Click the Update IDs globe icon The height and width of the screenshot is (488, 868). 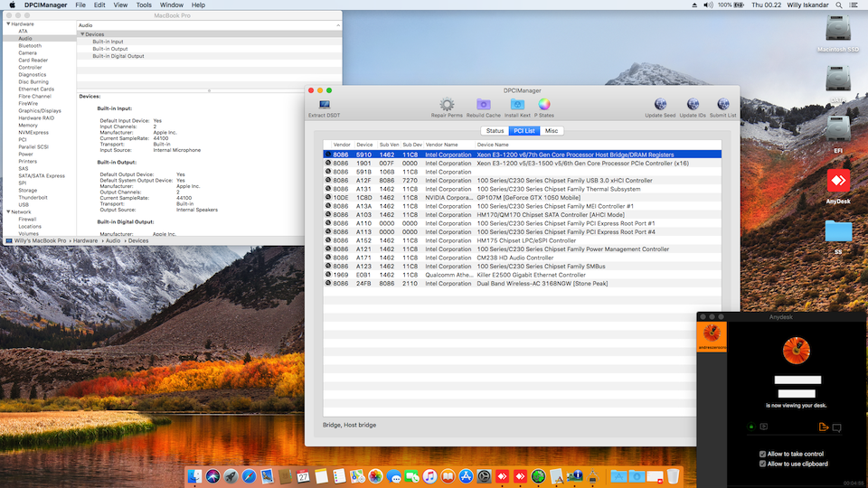coord(693,105)
